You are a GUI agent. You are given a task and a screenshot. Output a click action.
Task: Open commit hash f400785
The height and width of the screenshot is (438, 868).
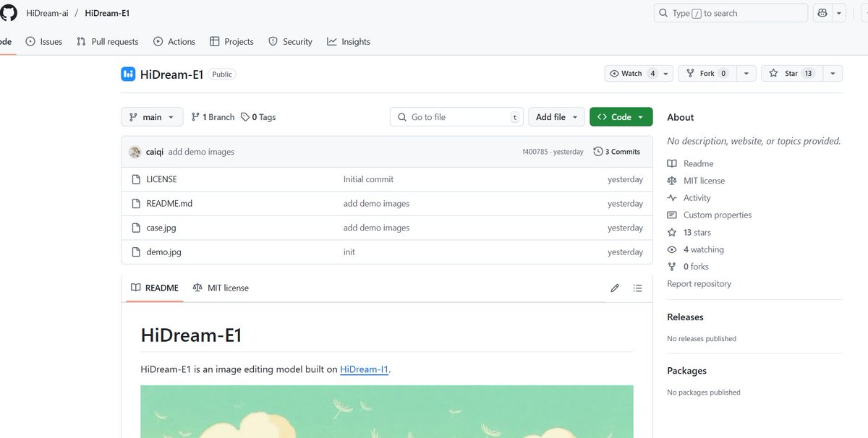[535, 152]
